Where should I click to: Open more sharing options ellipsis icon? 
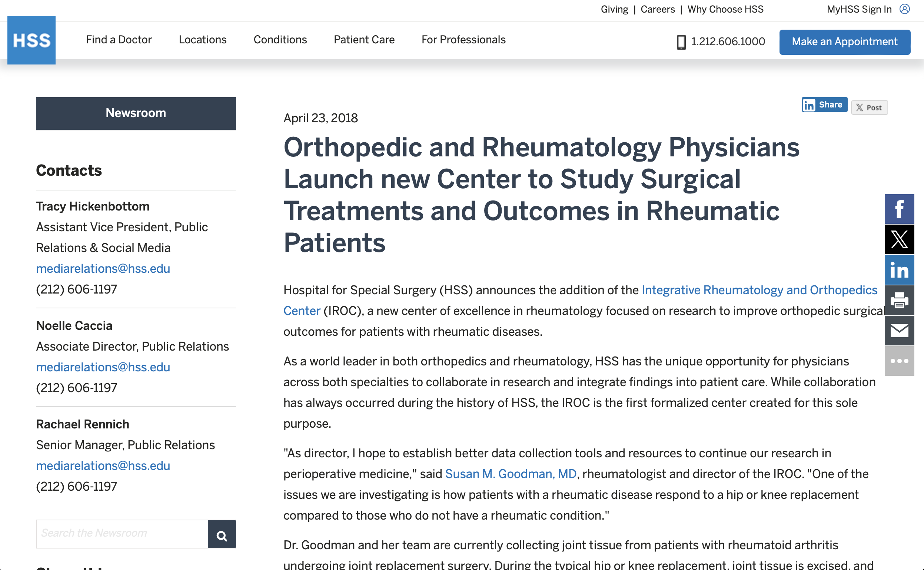[x=899, y=361]
